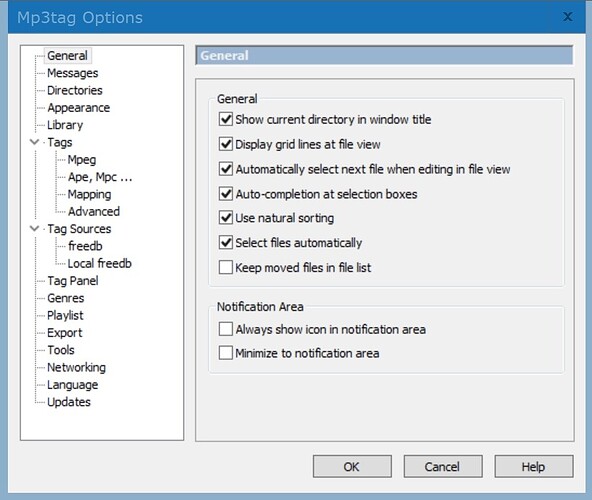Image resolution: width=592 pixels, height=500 pixels.
Task: Open Local freedb settings
Action: click(99, 264)
